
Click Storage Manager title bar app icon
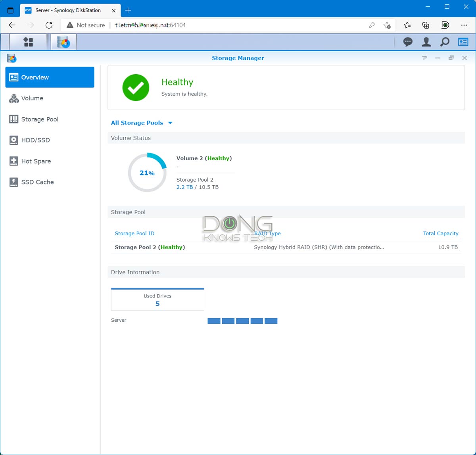(12, 58)
